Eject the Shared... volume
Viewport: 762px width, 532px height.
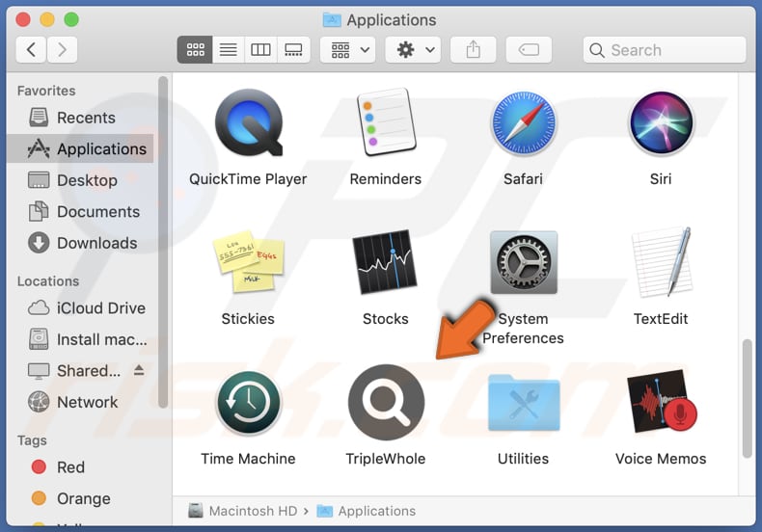click(139, 370)
